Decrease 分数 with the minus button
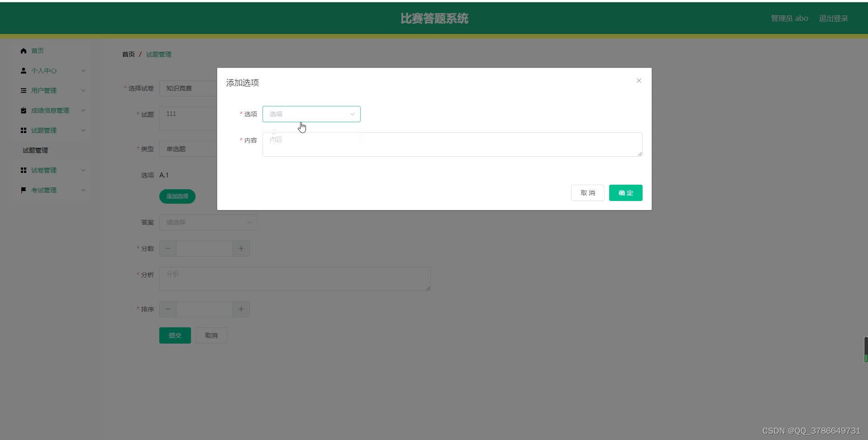868x440 pixels. click(168, 249)
